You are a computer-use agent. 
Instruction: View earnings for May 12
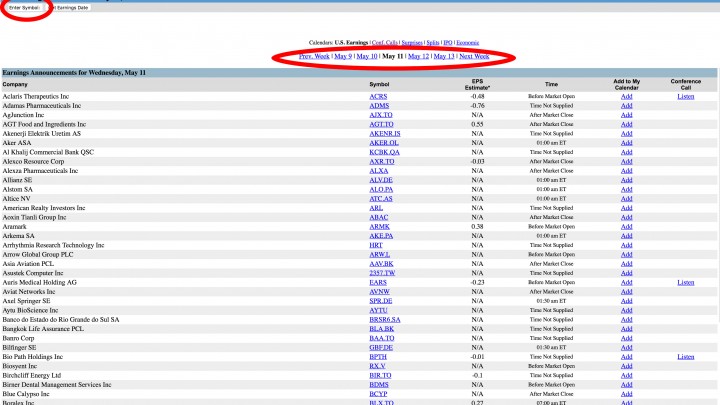(418, 56)
